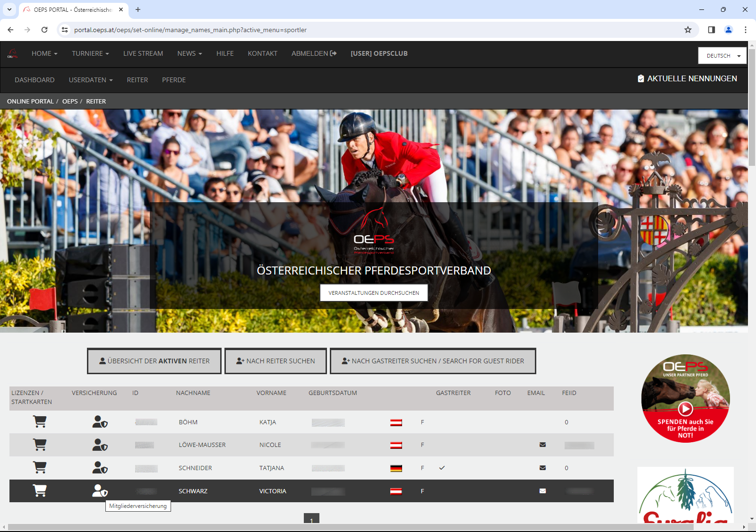The height and width of the screenshot is (532, 756).
Task: Open Mitgliederversicherung icon for Schwarz row
Action: point(100,490)
